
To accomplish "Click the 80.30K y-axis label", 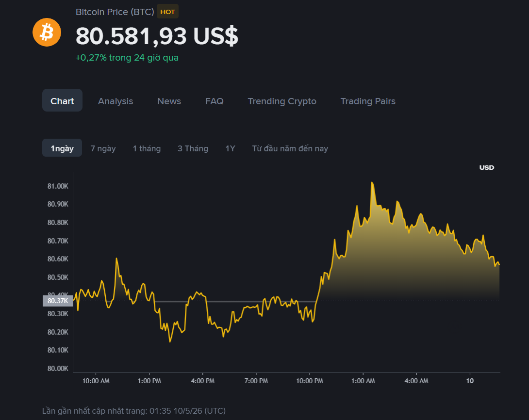I will (x=58, y=313).
